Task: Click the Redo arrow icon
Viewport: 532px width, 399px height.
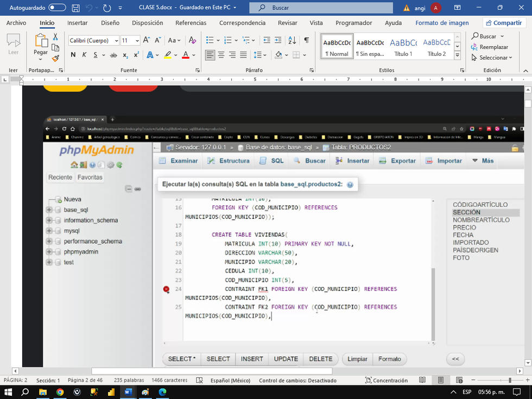Action: 107,8
